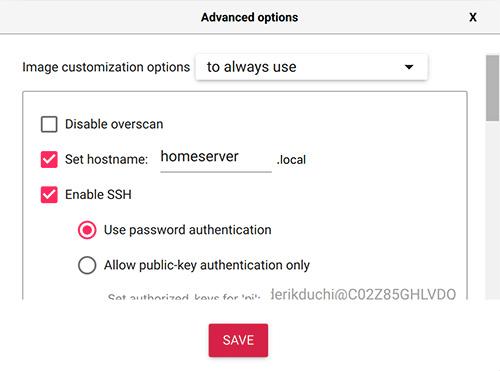This screenshot has width=500, height=371.
Task: Select the Allow public-key authentication only radio button
Action: [87, 265]
